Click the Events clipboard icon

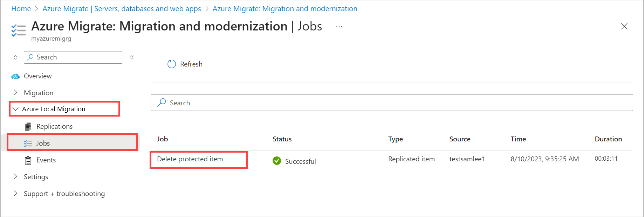tap(28, 160)
